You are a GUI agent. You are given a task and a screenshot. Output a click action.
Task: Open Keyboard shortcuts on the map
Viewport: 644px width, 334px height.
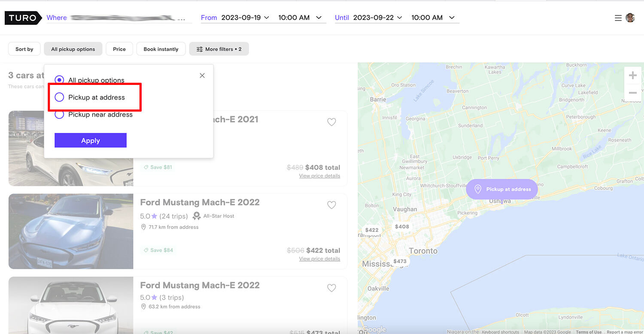tap(500, 332)
